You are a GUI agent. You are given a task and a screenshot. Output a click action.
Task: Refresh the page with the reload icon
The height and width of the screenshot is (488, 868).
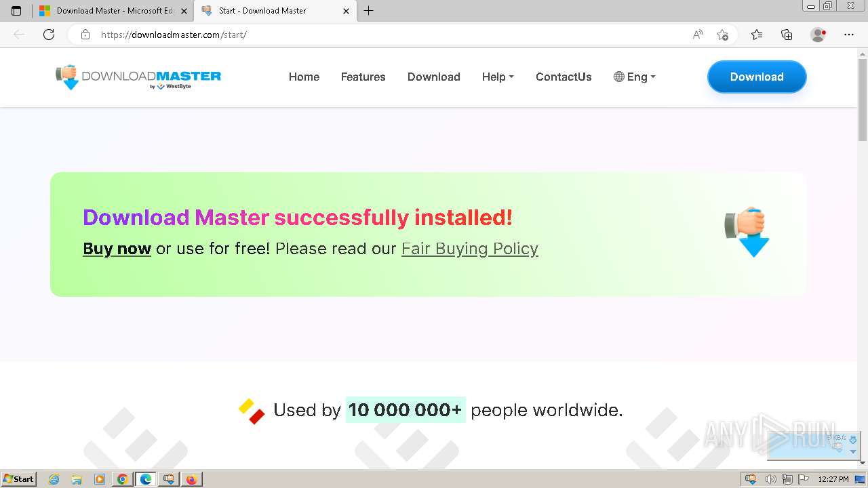(x=49, y=35)
